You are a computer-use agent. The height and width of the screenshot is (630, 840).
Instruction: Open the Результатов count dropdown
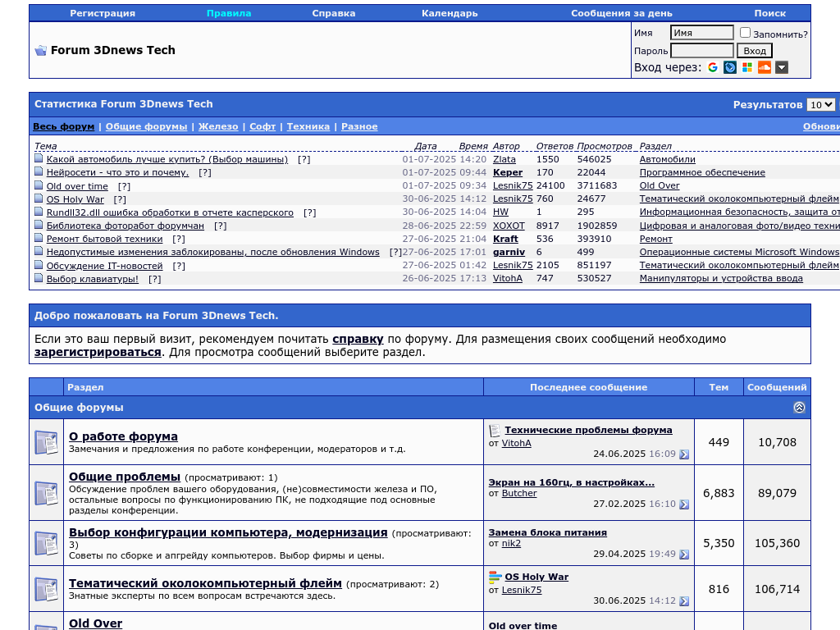(821, 105)
